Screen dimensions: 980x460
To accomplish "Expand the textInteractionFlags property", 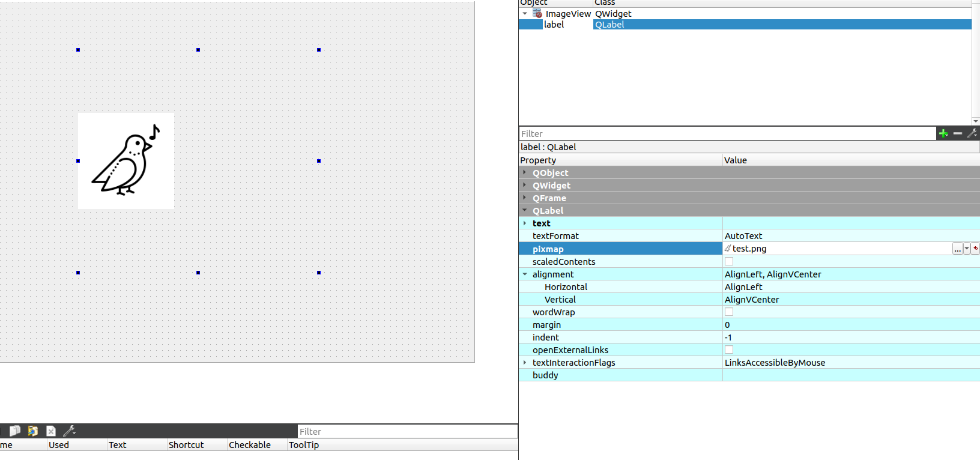I will click(x=525, y=362).
